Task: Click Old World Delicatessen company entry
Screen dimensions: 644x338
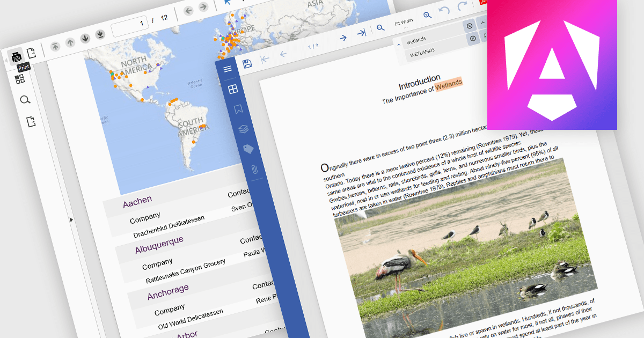Action: click(191, 318)
